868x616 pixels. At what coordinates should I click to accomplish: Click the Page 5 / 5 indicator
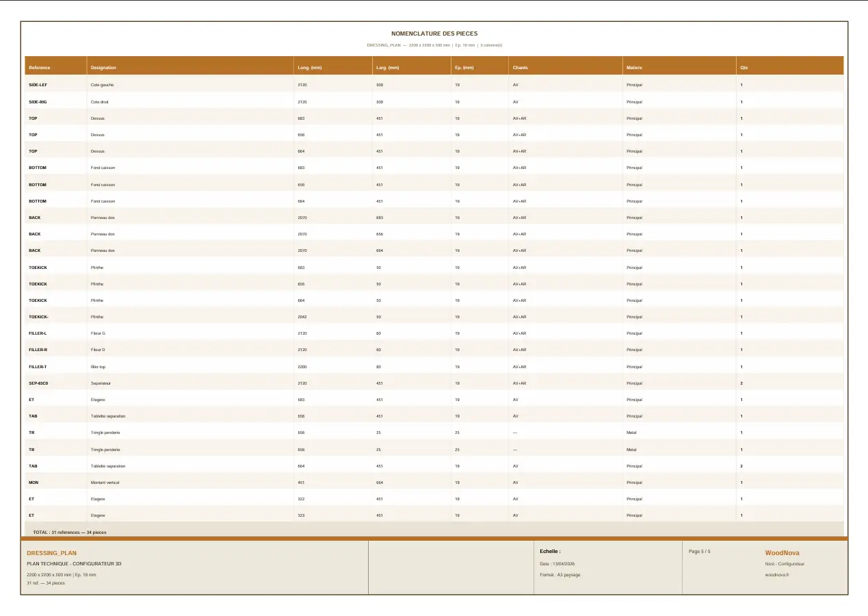point(700,551)
